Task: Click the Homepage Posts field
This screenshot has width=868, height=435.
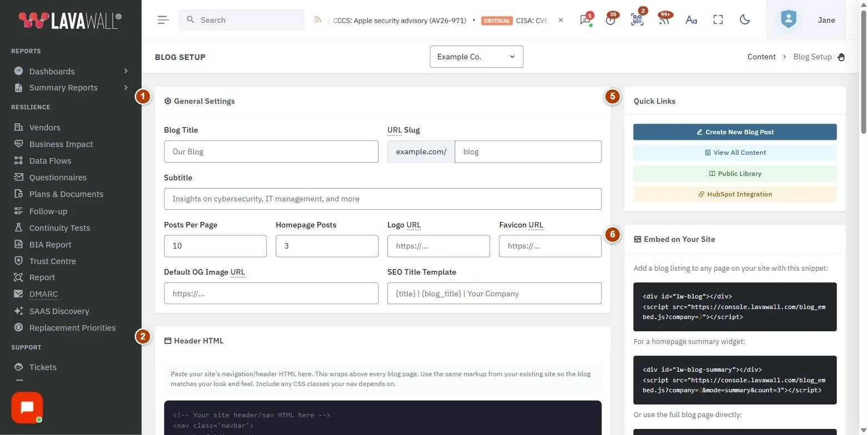Action: click(327, 246)
